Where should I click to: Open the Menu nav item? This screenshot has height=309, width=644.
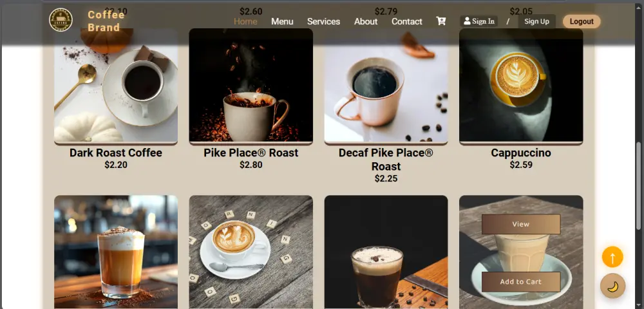pyautogui.click(x=282, y=21)
